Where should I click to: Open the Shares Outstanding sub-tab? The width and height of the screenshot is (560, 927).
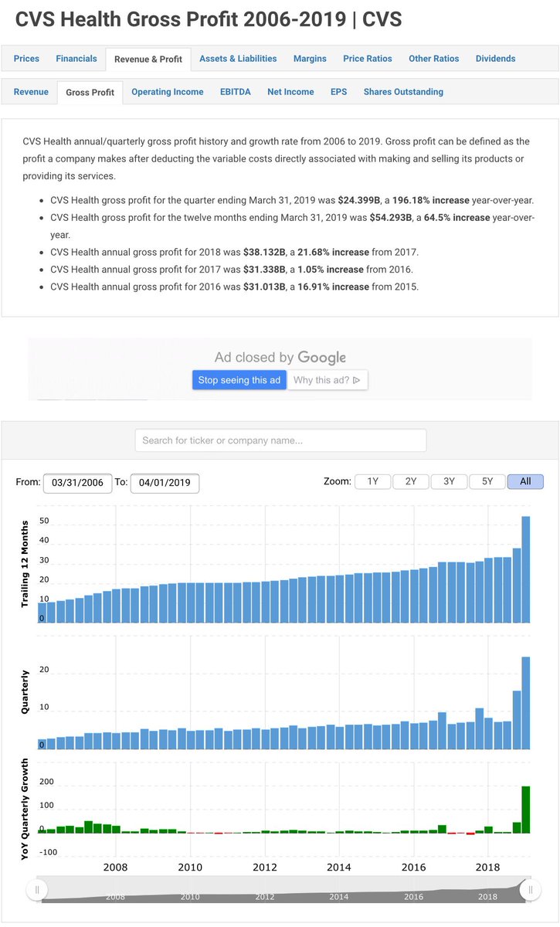click(403, 92)
